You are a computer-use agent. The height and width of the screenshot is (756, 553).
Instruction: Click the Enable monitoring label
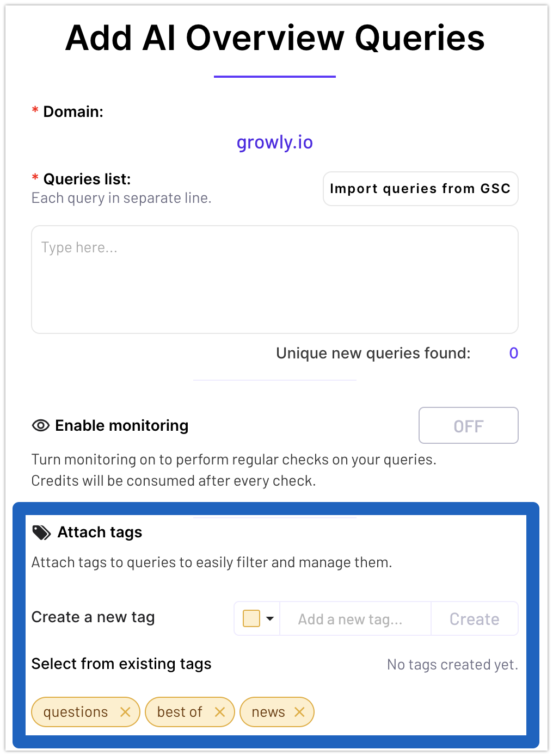coord(122,425)
